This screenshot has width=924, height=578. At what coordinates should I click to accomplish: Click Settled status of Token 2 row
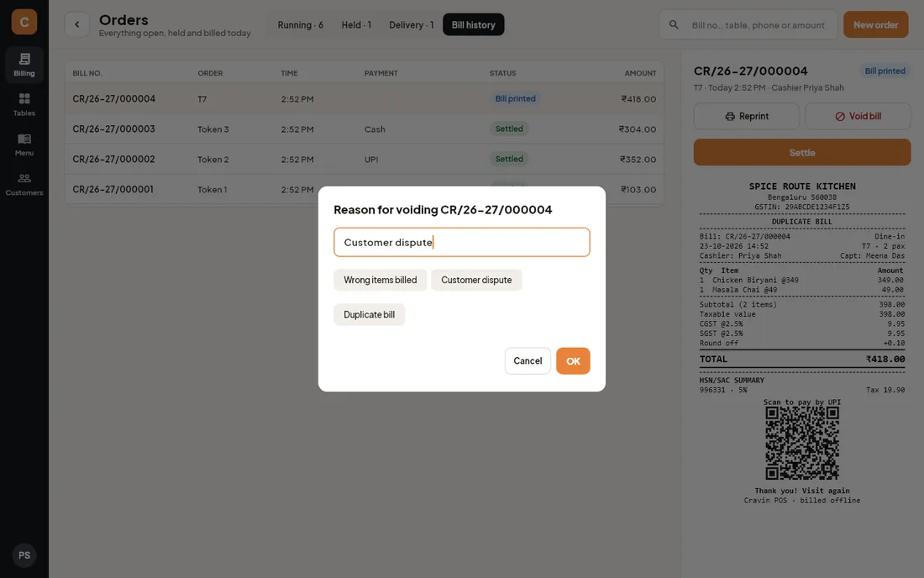509,159
